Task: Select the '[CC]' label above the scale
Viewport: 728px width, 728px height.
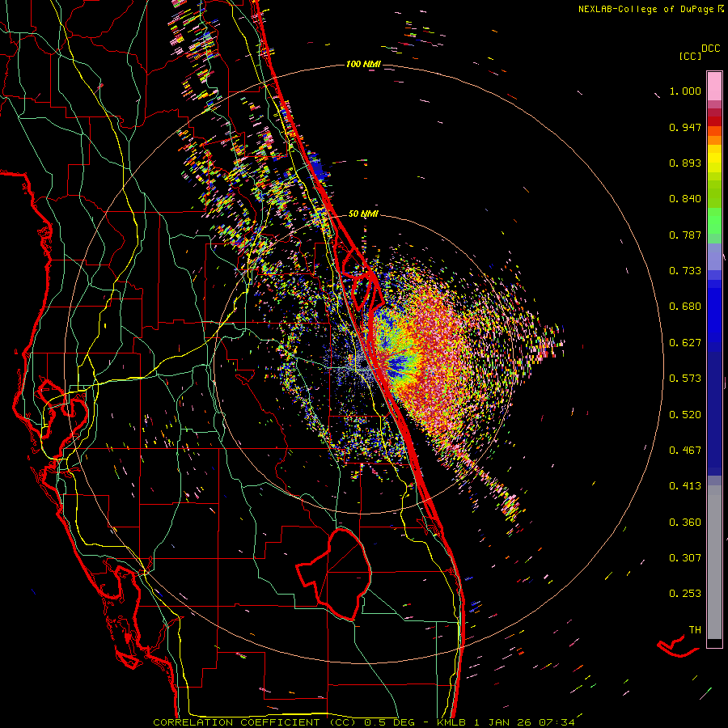Action: [x=690, y=56]
